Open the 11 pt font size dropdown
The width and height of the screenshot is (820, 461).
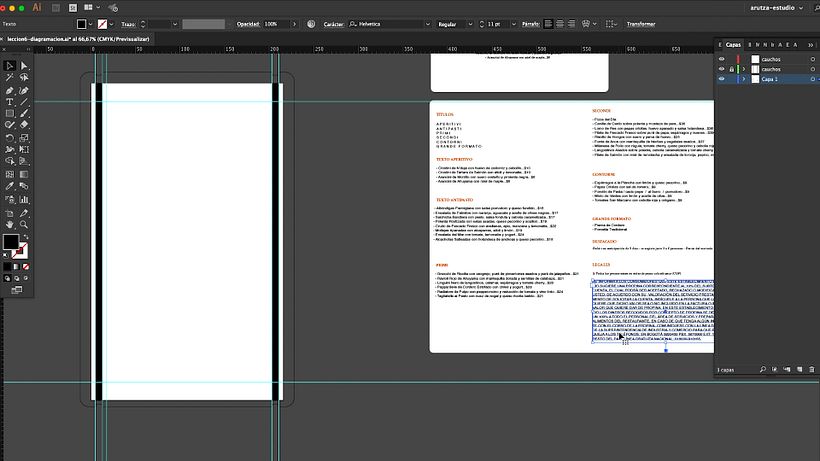[x=514, y=24]
